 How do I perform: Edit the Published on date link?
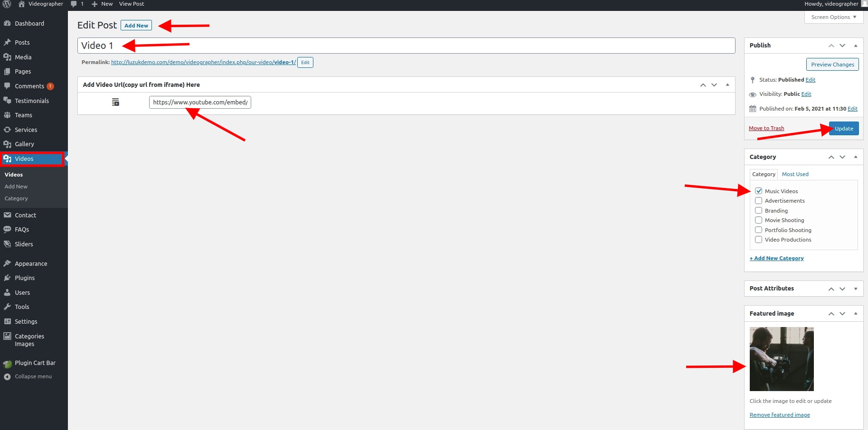click(853, 109)
